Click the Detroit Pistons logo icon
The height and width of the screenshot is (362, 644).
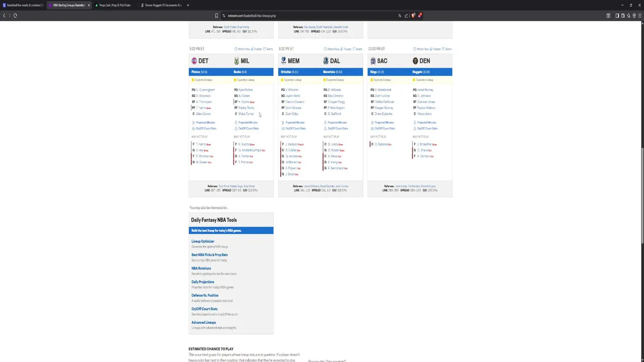pos(194,61)
